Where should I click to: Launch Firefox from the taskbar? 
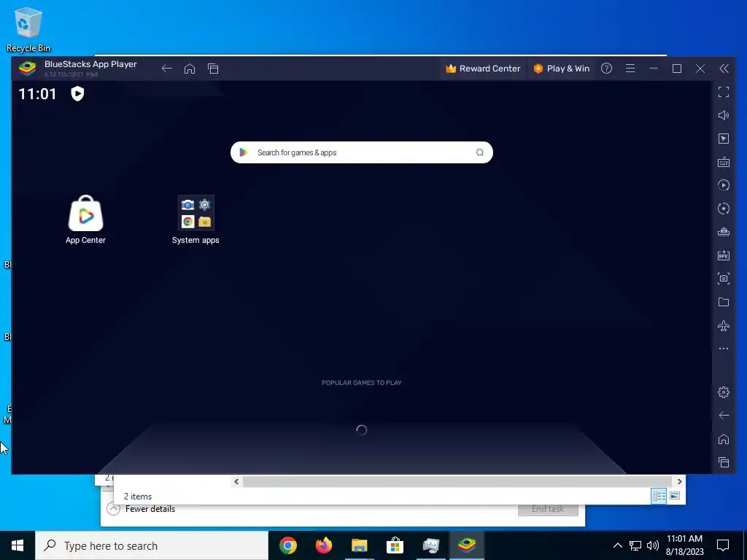click(324, 545)
